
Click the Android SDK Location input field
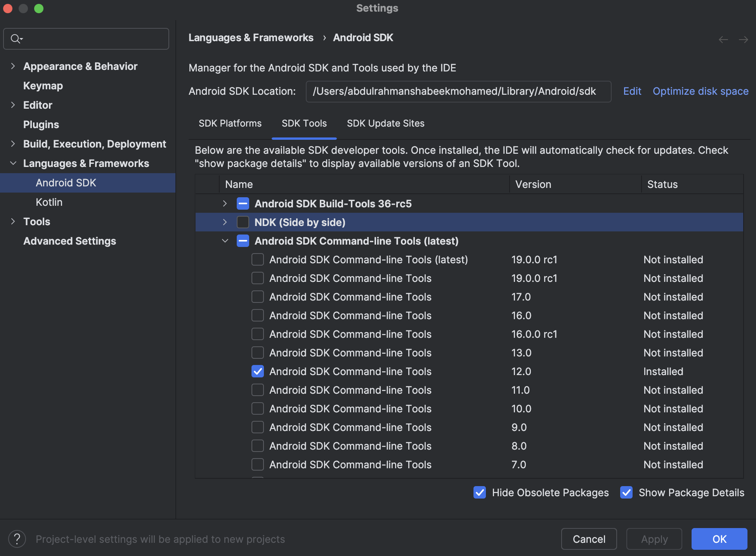[458, 91]
